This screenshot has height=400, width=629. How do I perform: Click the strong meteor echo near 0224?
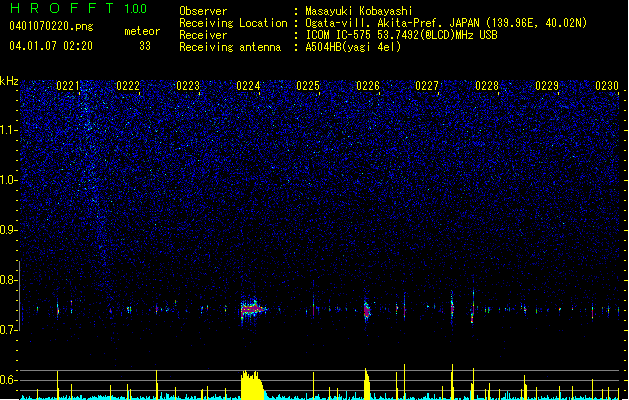coord(253,309)
